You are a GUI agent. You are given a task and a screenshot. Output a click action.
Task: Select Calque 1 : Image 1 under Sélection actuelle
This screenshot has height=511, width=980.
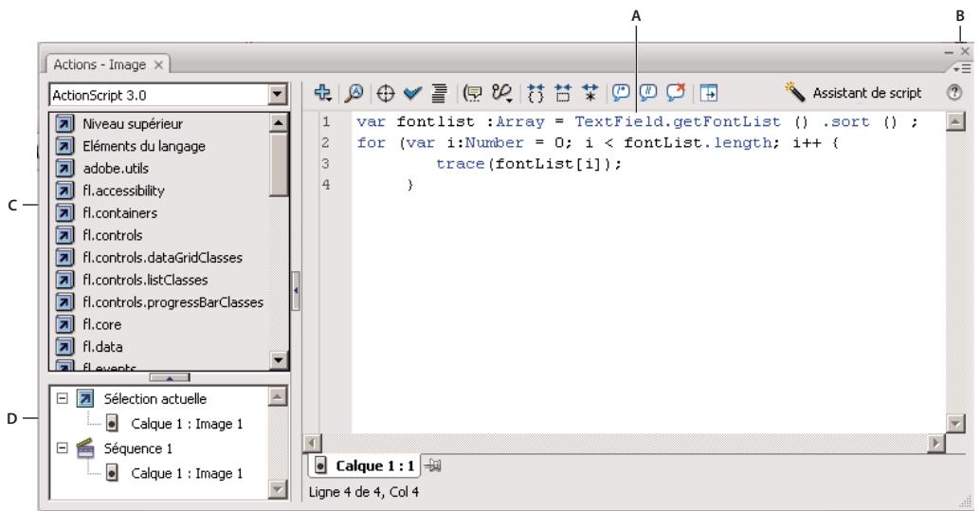coord(187,424)
